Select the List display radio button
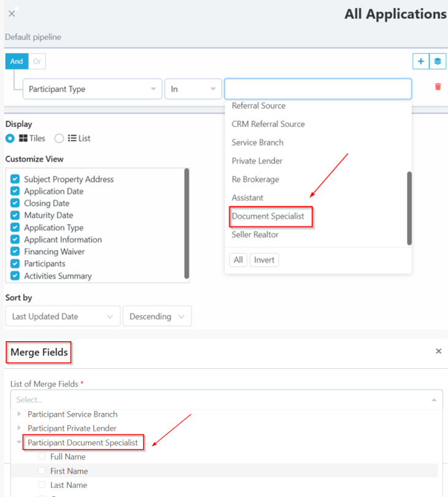448x497 pixels. click(59, 139)
